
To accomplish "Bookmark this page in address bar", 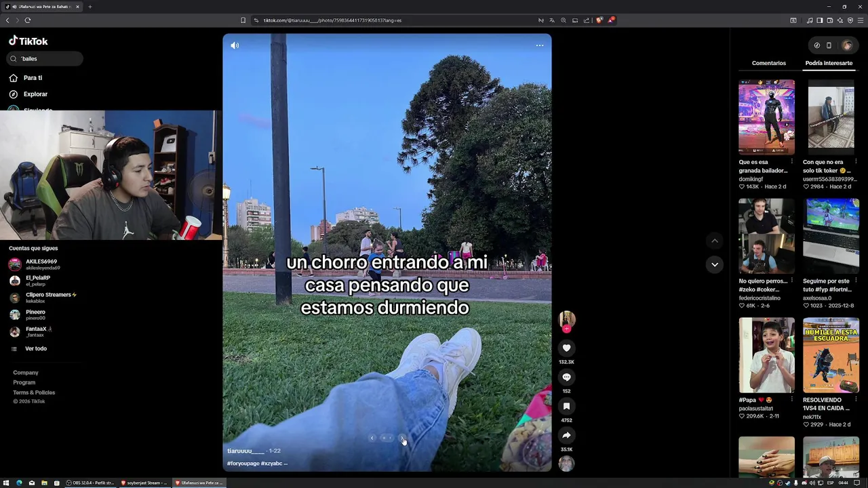I will (243, 20).
